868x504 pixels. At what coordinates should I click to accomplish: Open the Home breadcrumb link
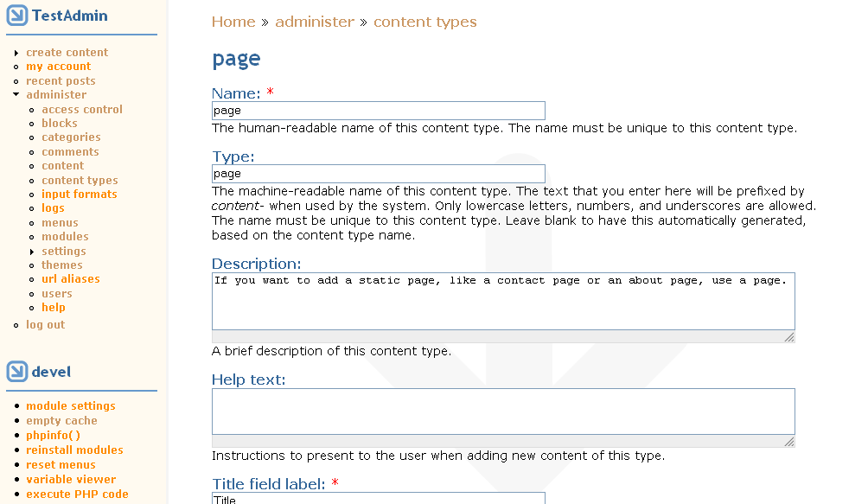(233, 22)
